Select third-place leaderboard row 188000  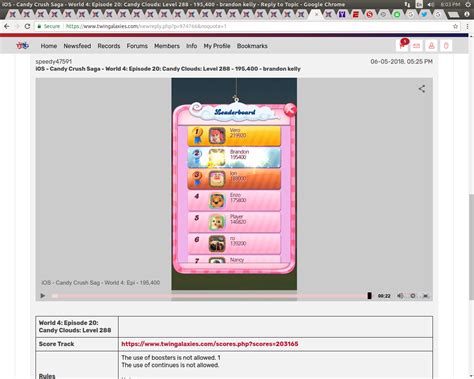(234, 179)
